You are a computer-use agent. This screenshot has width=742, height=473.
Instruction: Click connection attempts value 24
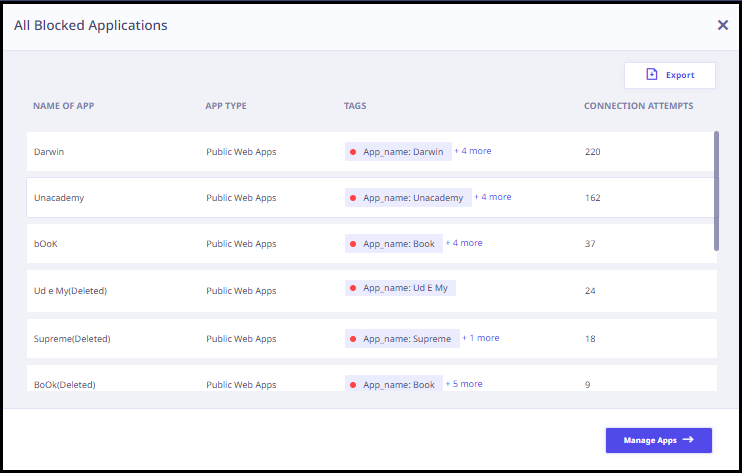590,291
